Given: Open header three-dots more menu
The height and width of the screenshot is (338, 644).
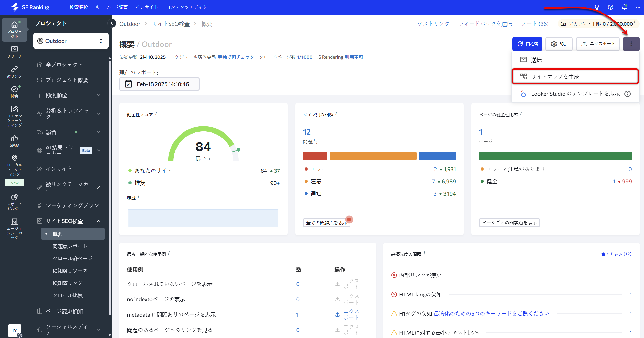Looking at the screenshot, I should coord(638,7).
